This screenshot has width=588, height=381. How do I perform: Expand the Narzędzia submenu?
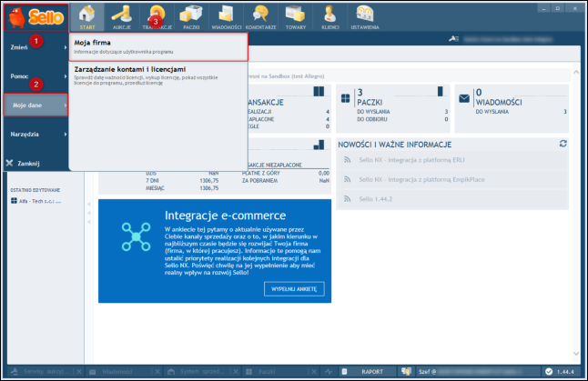(36, 134)
